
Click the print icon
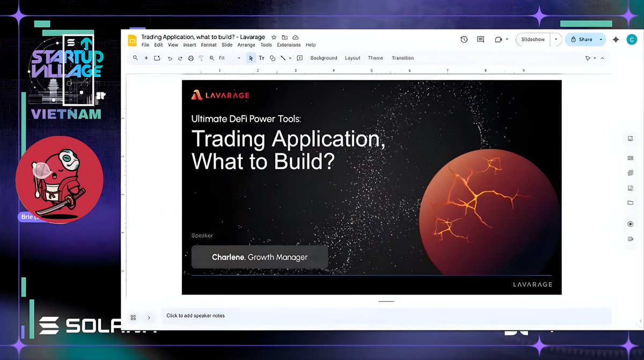[191, 58]
